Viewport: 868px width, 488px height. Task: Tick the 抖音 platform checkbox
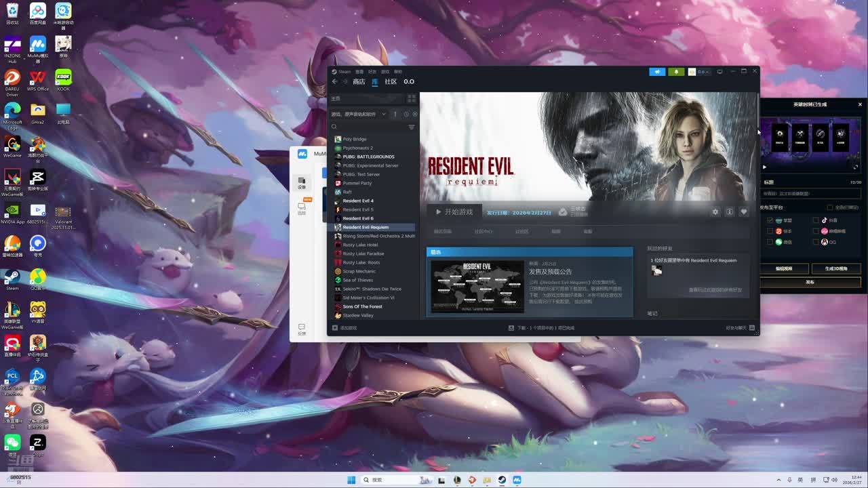click(816, 220)
